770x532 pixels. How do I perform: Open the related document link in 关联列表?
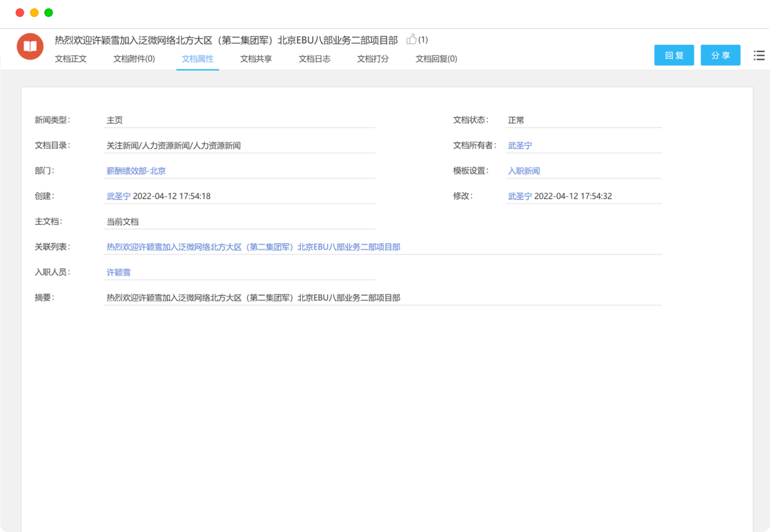coord(253,247)
